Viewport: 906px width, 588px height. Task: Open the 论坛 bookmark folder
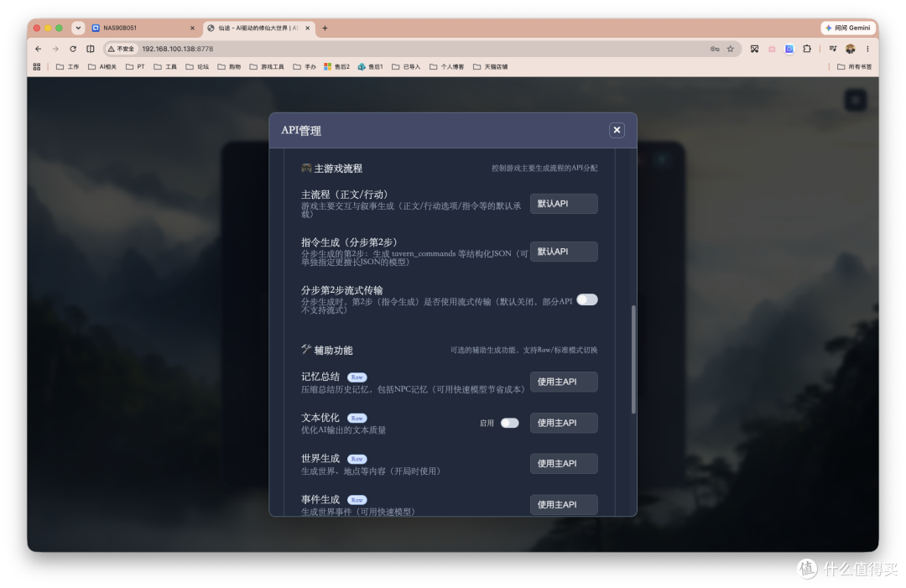tap(197, 67)
